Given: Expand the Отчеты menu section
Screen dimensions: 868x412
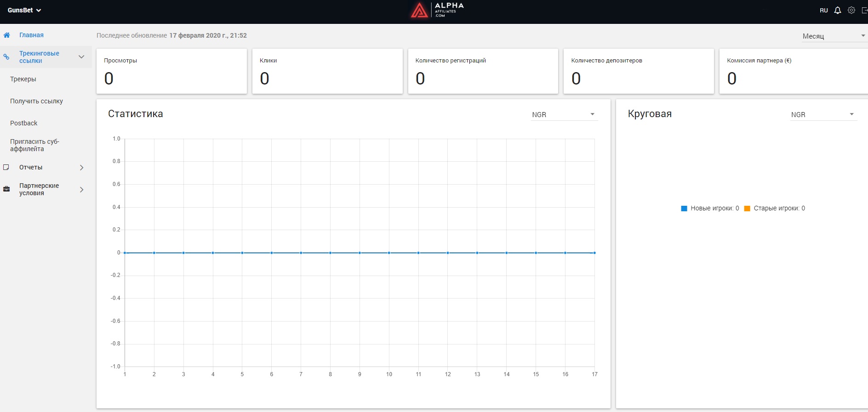Looking at the screenshot, I should [81, 168].
